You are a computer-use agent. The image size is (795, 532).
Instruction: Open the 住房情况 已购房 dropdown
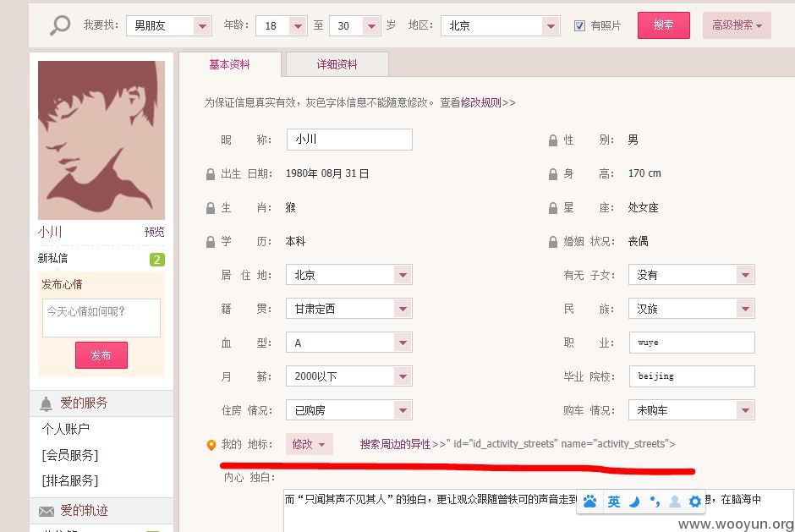click(x=348, y=409)
